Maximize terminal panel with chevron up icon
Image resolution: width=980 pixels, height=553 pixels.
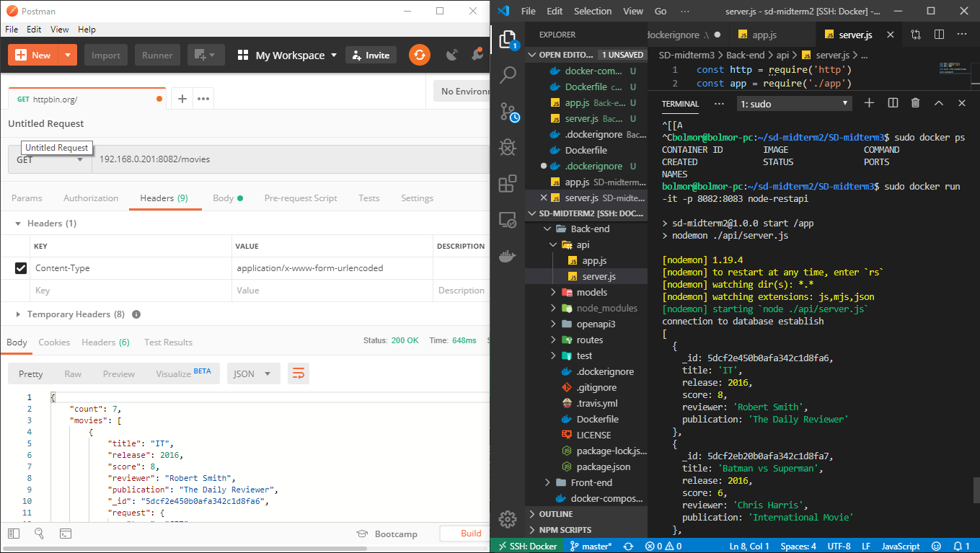[x=939, y=103]
